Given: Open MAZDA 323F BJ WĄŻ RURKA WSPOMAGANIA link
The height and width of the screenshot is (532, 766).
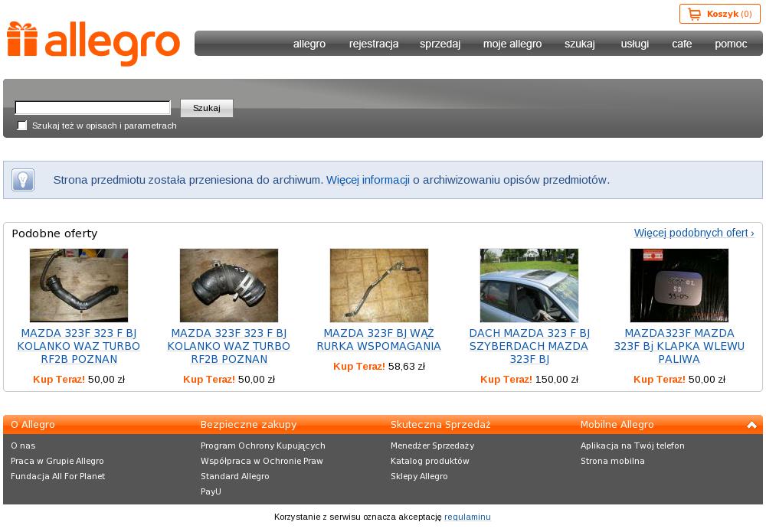Looking at the screenshot, I should pyautogui.click(x=379, y=340).
